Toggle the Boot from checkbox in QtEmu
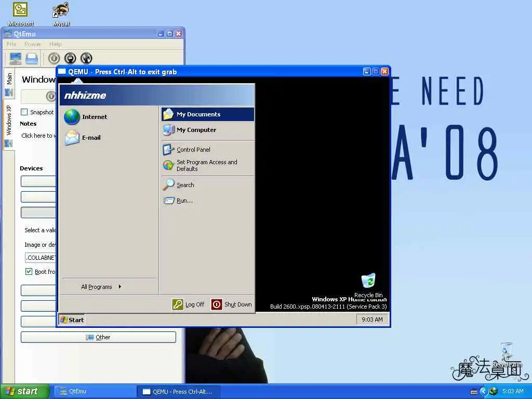This screenshot has width=532, height=399. coord(29,271)
